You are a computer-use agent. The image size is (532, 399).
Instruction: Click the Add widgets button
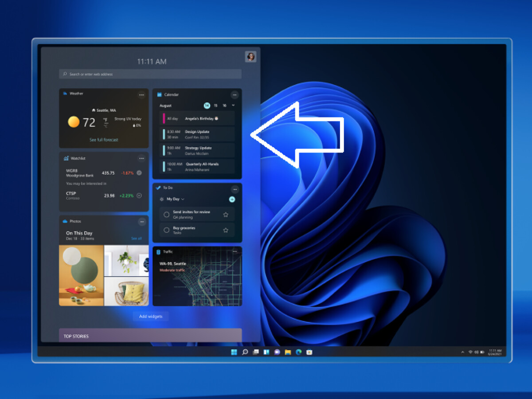click(151, 317)
